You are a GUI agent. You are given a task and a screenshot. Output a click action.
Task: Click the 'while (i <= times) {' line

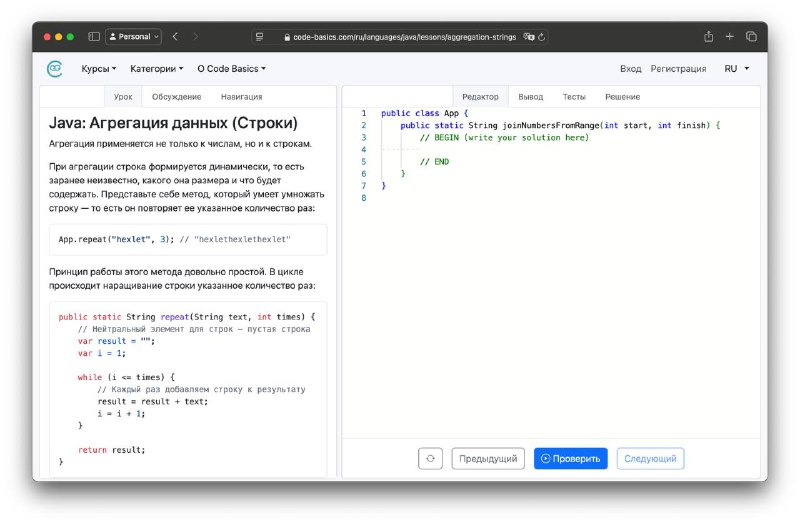click(x=126, y=377)
